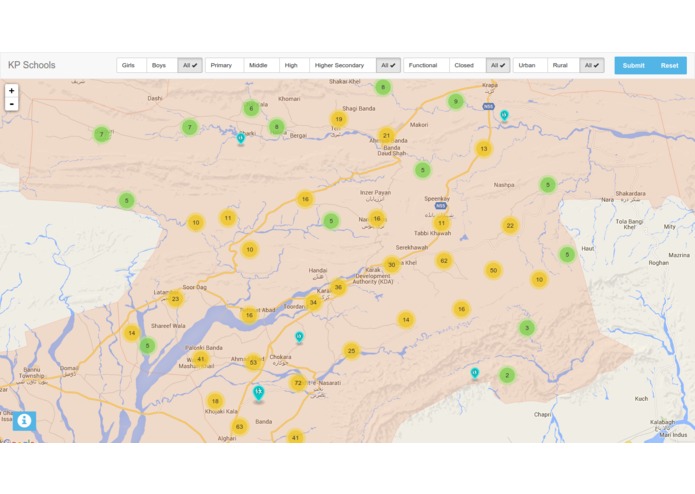
Task: Click the Tabbi Khawah map label
Action: [432, 233]
